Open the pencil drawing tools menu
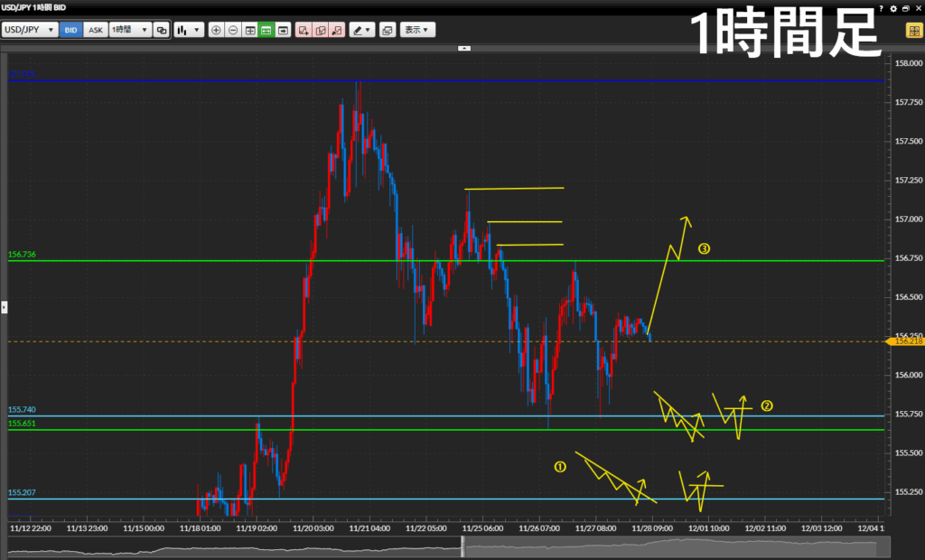The image size is (925, 560). [362, 30]
